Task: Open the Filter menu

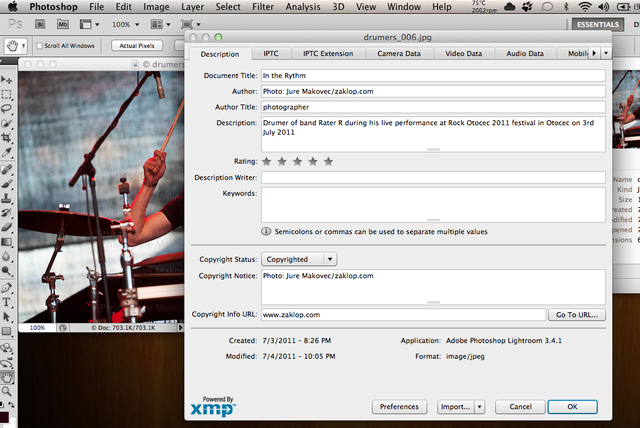Action: 263,7
